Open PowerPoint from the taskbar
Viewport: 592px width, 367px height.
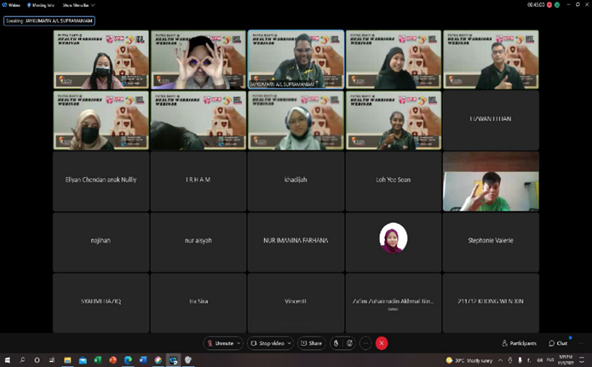coord(113,360)
